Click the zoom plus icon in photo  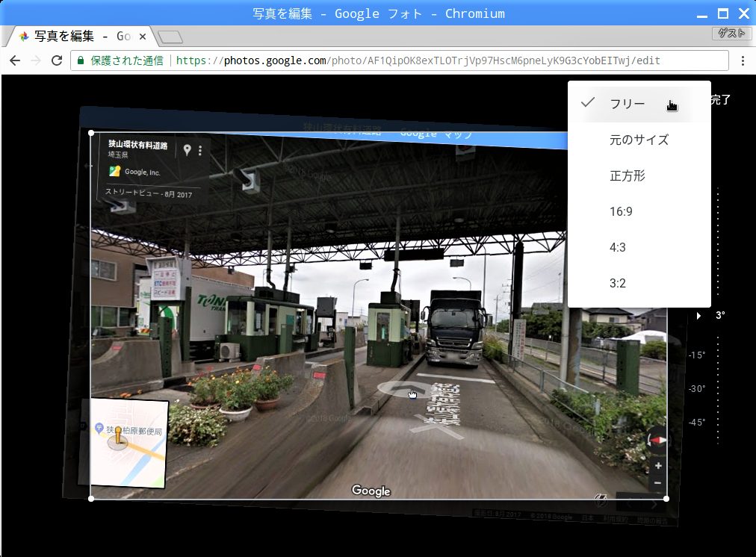point(658,466)
